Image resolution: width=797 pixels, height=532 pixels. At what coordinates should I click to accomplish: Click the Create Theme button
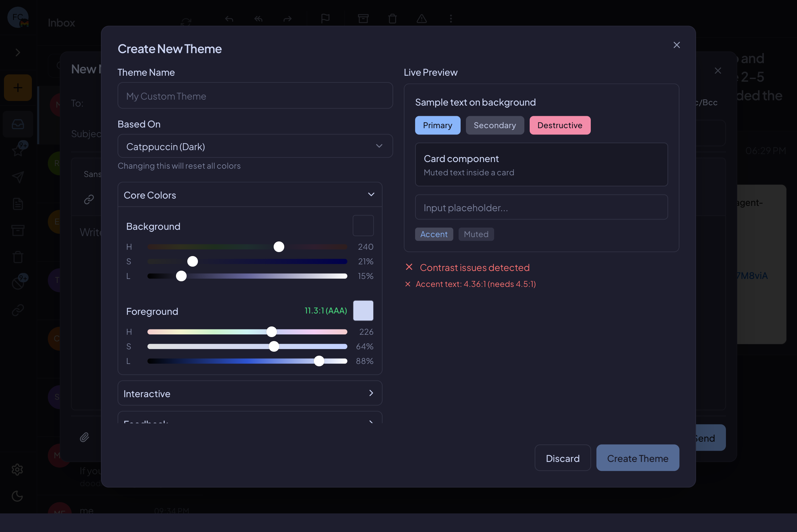coord(638,458)
